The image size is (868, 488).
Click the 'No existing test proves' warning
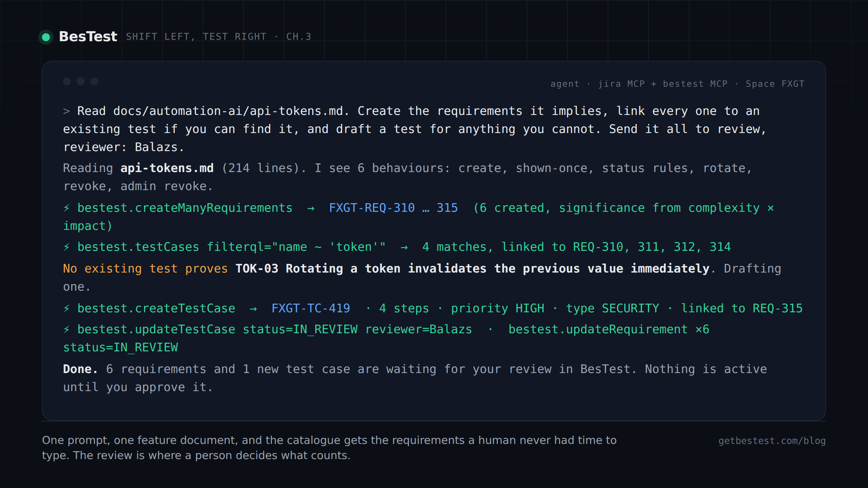click(145, 269)
